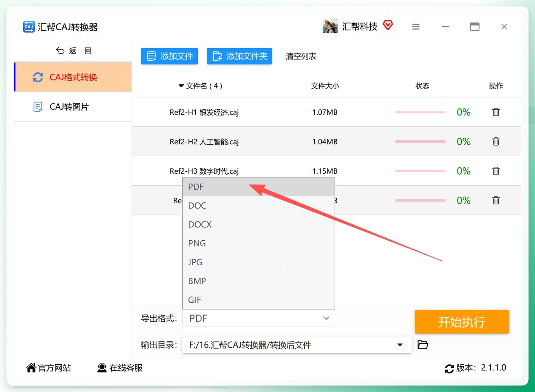Click progress bar of Ref2-H1 银发经济.caj

420,112
